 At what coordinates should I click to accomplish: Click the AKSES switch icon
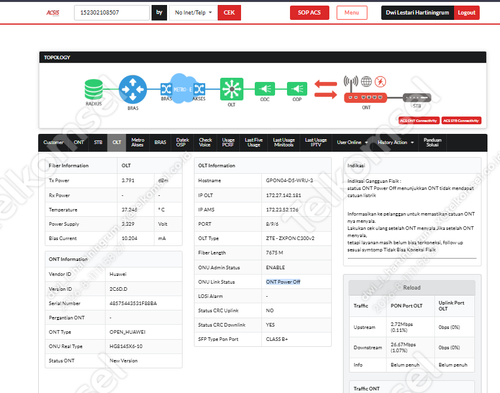199,89
